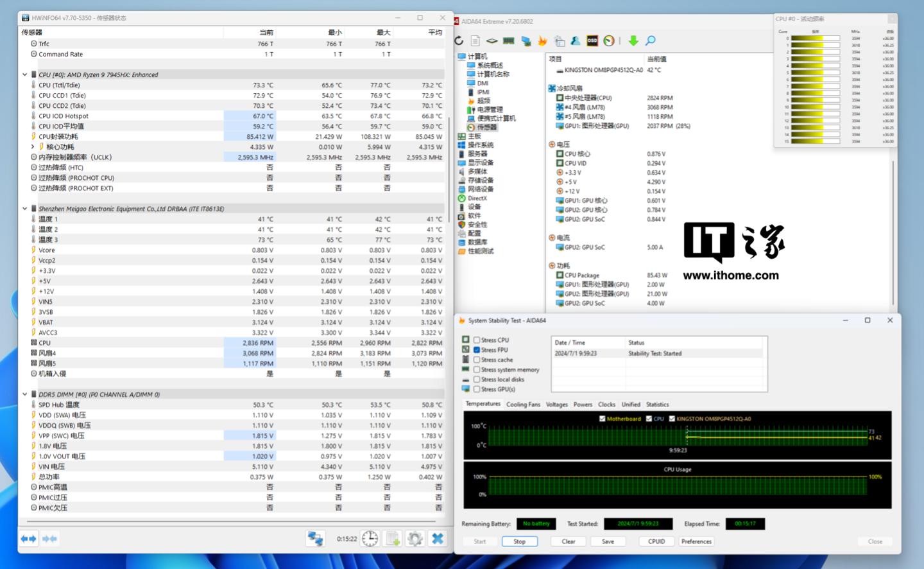Click the green download arrow toolbar icon
The width and height of the screenshot is (924, 569).
(x=633, y=41)
